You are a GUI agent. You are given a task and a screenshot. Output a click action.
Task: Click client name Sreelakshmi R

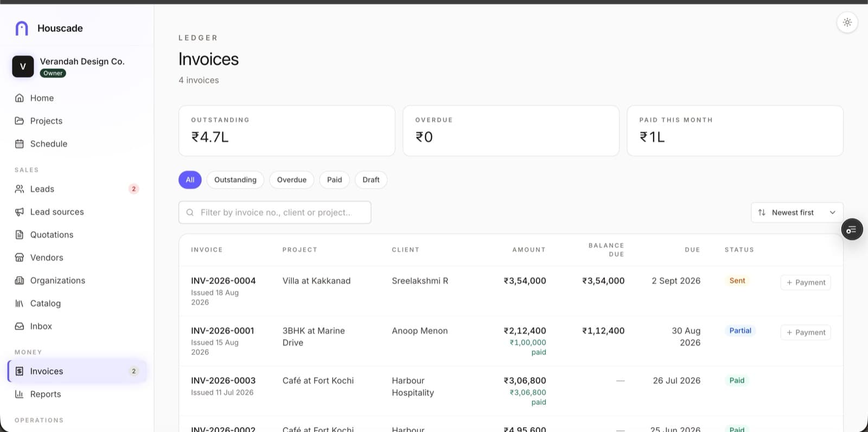(x=420, y=281)
